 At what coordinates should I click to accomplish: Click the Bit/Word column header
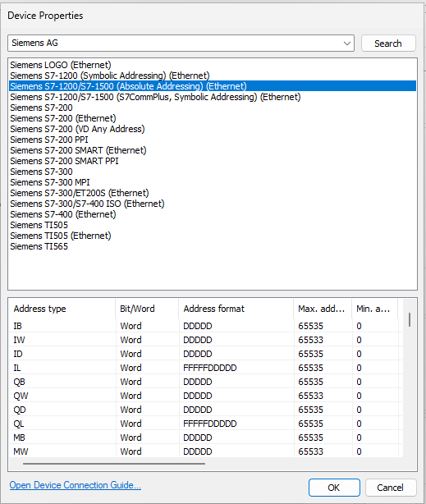(x=147, y=309)
